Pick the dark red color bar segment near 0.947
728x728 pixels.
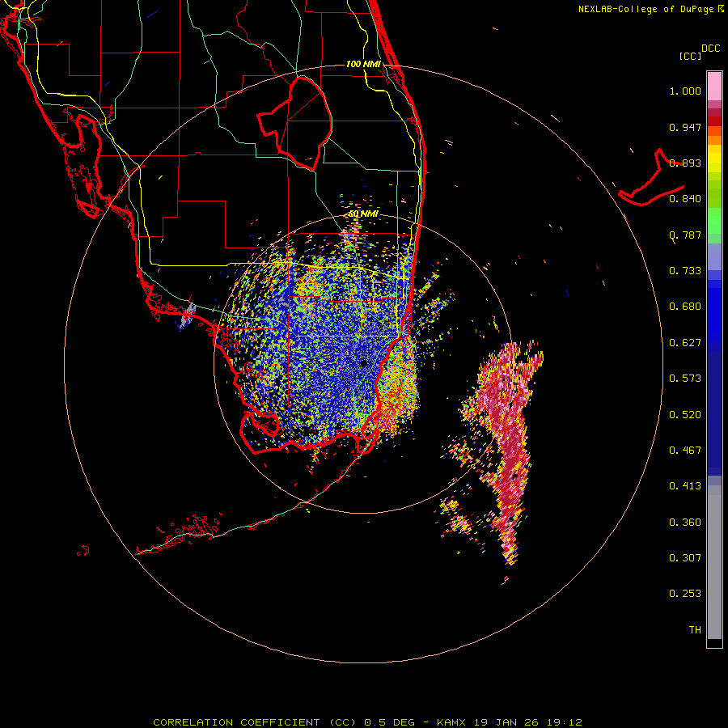(x=714, y=121)
